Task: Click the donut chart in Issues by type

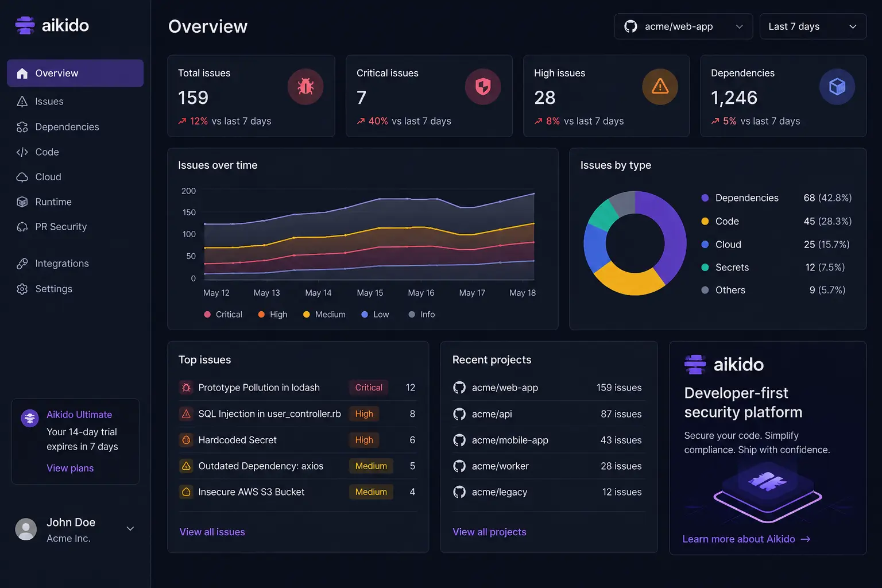Action: [635, 243]
